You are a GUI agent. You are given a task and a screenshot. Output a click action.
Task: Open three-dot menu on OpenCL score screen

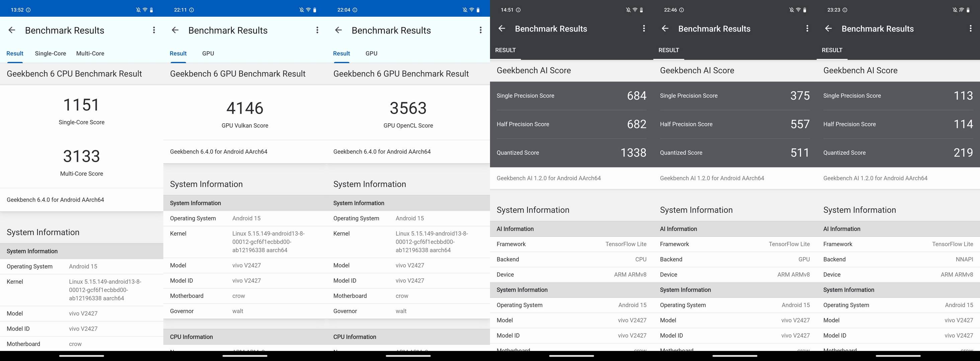[x=481, y=30]
